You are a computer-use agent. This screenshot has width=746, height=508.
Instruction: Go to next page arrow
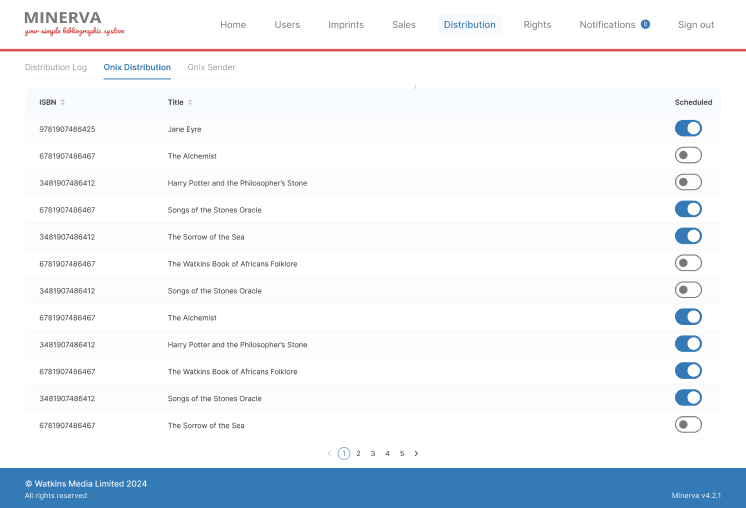point(416,453)
